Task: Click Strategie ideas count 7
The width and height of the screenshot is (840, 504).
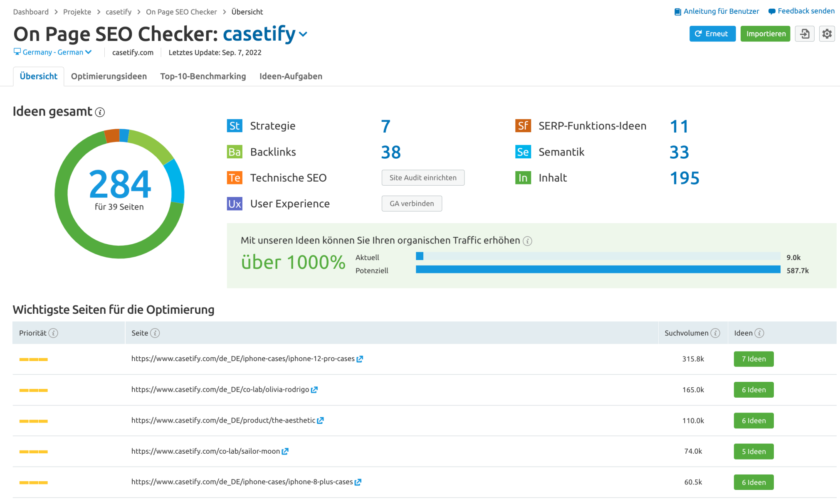Action: [x=385, y=126]
